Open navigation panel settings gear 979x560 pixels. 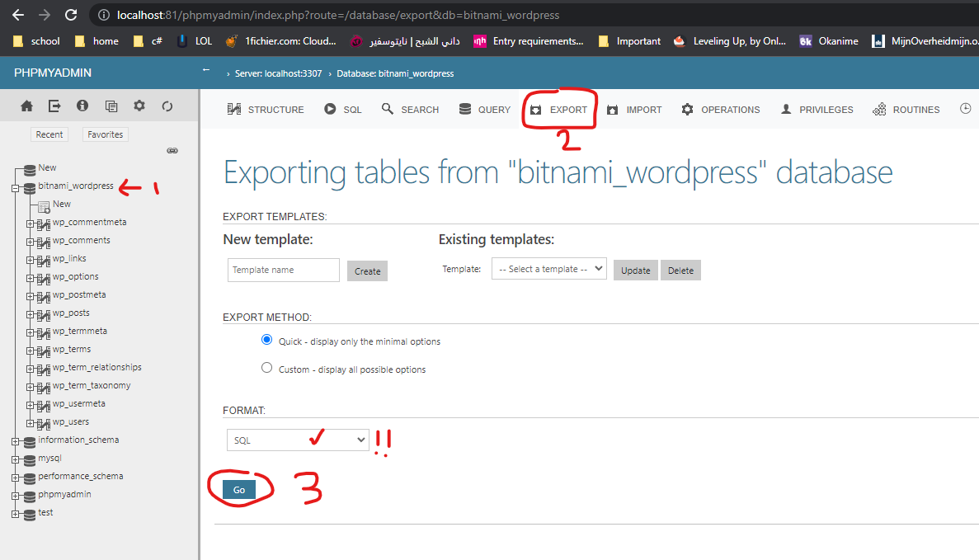click(x=139, y=106)
